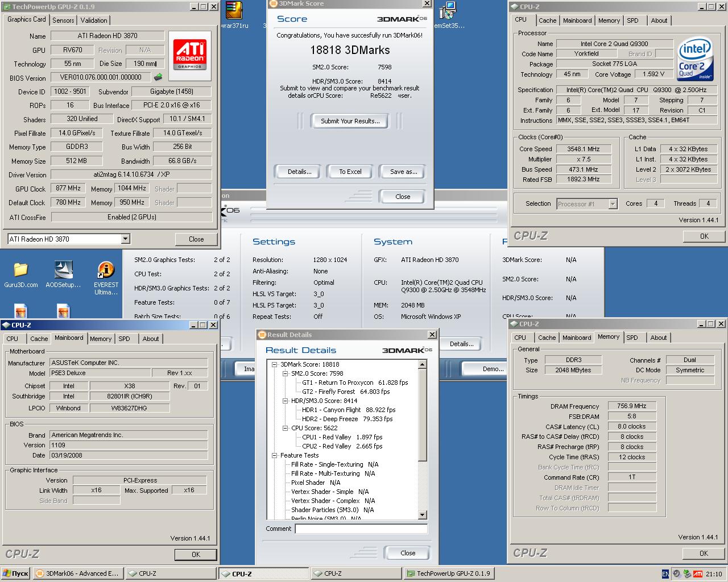The width and height of the screenshot is (728, 582).
Task: Click the 3DMark Score window title icon
Action: pyautogui.click(x=272, y=3)
